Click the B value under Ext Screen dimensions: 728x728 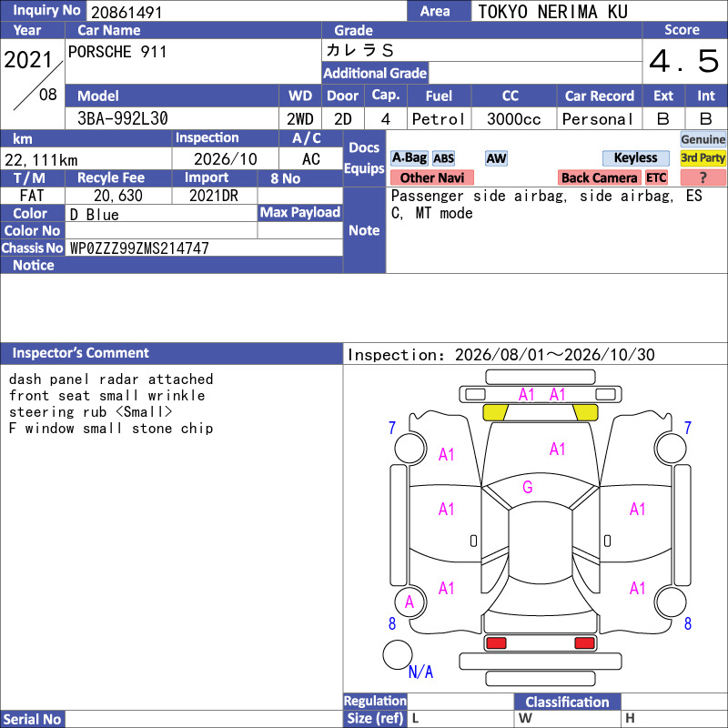pyautogui.click(x=663, y=119)
